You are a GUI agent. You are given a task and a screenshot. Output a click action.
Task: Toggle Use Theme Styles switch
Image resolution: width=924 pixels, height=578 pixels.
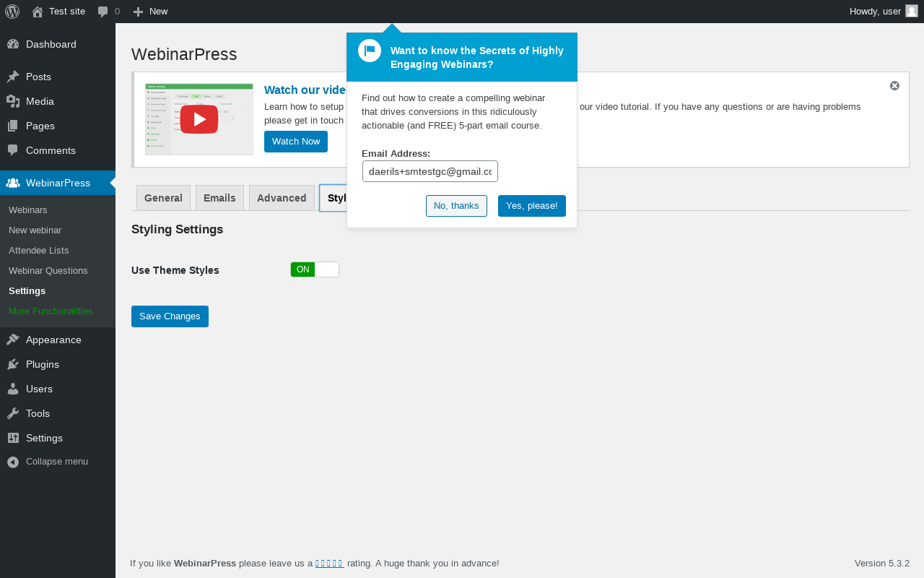(x=315, y=269)
